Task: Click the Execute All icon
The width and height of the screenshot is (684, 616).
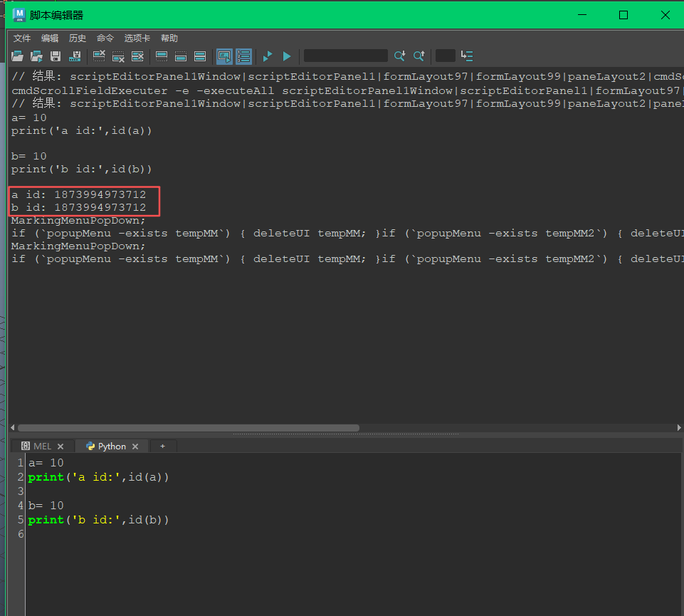Action: (268, 56)
